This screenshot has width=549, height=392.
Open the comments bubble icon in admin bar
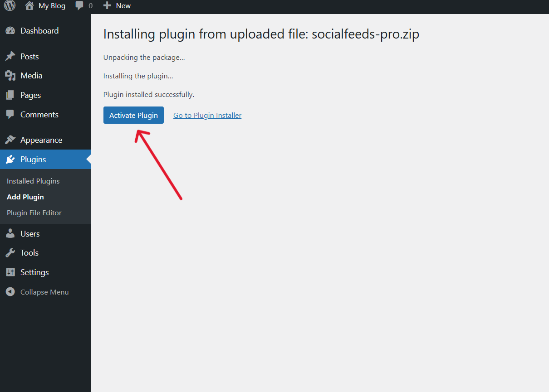pos(79,6)
